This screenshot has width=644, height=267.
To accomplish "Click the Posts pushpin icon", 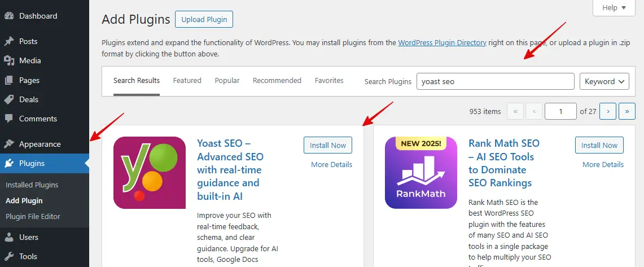I will point(9,41).
